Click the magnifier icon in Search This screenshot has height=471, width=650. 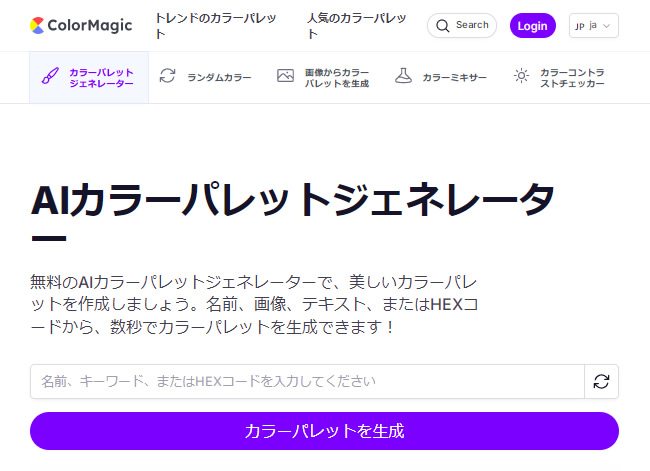coord(443,26)
